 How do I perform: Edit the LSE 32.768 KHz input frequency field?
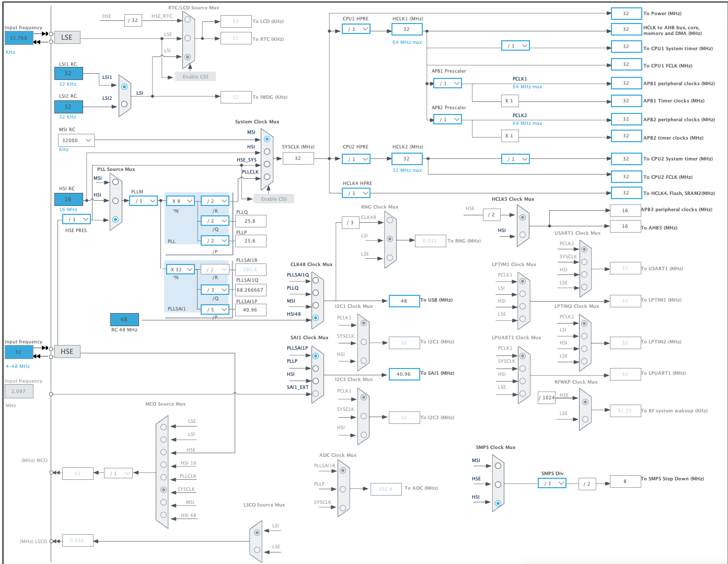(19, 38)
